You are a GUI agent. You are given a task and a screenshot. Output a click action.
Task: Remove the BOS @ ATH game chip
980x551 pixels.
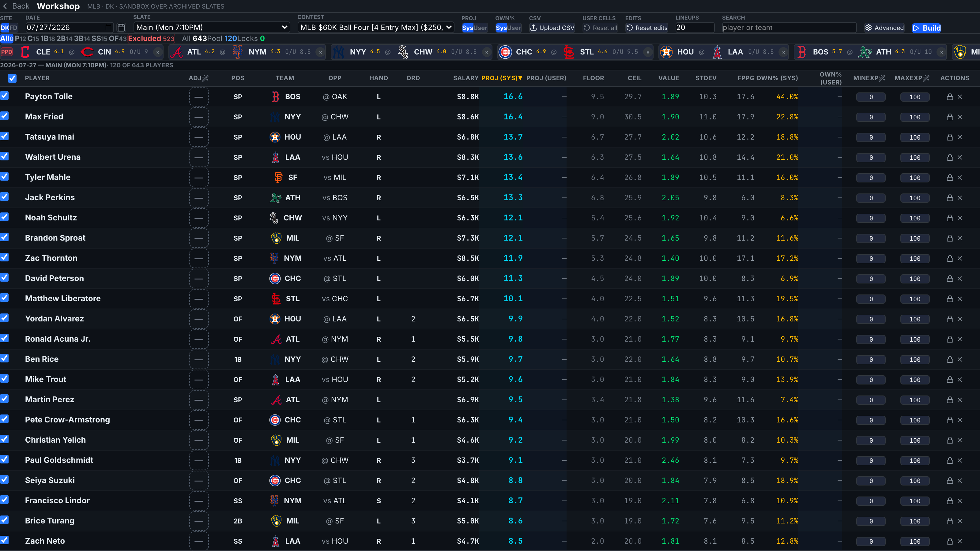coord(942,52)
